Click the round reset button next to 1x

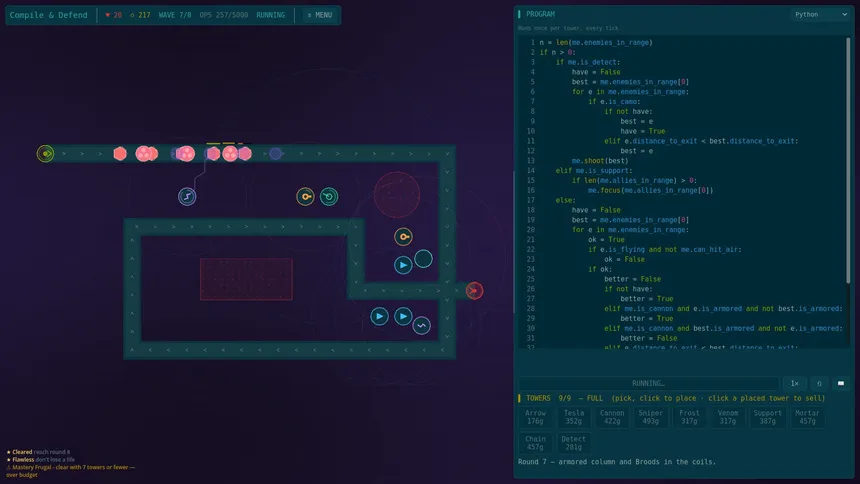(x=819, y=383)
